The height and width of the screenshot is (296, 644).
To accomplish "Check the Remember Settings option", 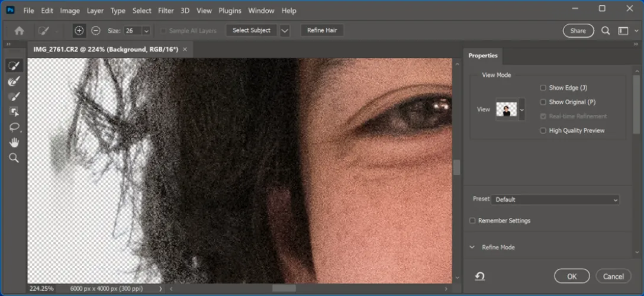I will (472, 221).
